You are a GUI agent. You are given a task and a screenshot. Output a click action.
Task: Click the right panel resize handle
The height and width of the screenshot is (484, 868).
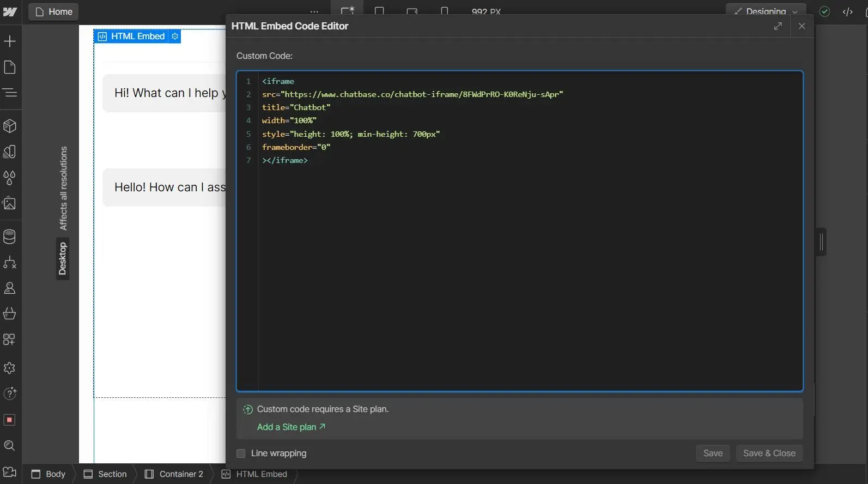(822, 242)
